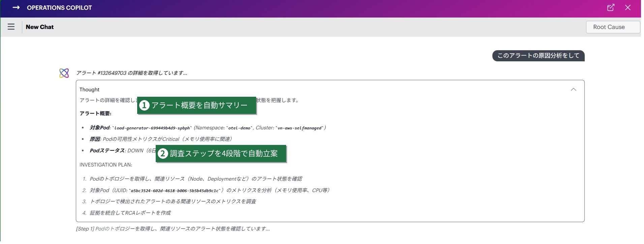Click plan step 4 about RCA report
Image resolution: width=644 pixels, height=244 pixels.
pos(130,213)
